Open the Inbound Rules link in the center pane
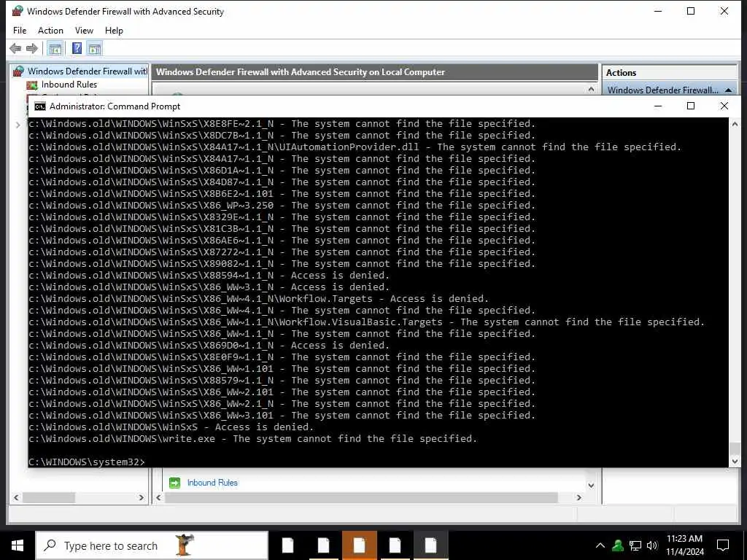 pos(212,483)
